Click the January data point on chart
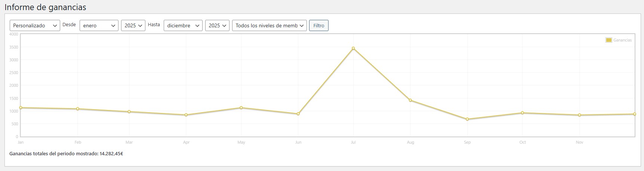Image resolution: width=644 pixels, height=171 pixels. pyautogui.click(x=21, y=108)
